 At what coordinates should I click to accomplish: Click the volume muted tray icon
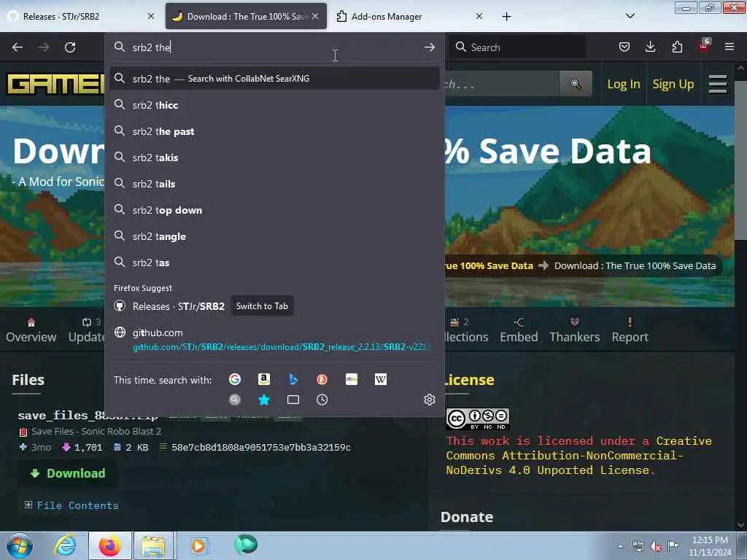pos(656,547)
